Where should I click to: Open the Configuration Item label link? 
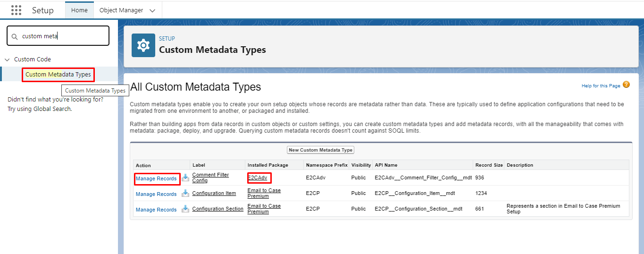pyautogui.click(x=214, y=193)
